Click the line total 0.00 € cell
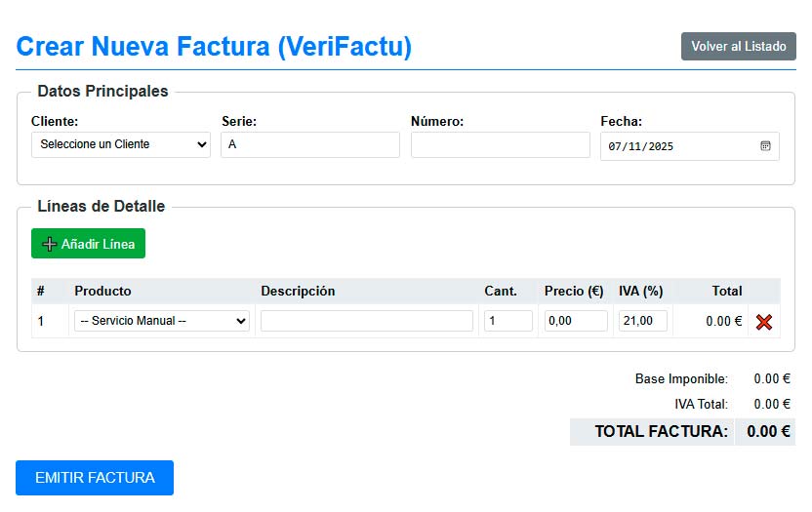Image resolution: width=812 pixels, height=512 pixels. pyautogui.click(x=723, y=321)
